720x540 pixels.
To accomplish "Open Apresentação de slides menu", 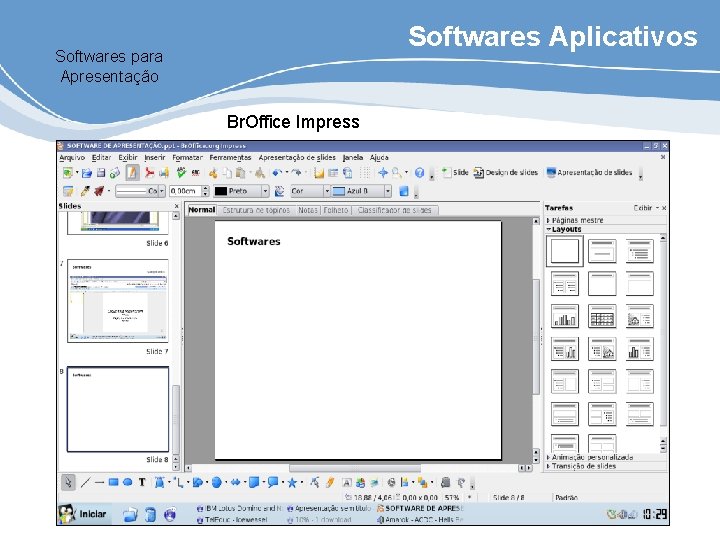I will [297, 158].
